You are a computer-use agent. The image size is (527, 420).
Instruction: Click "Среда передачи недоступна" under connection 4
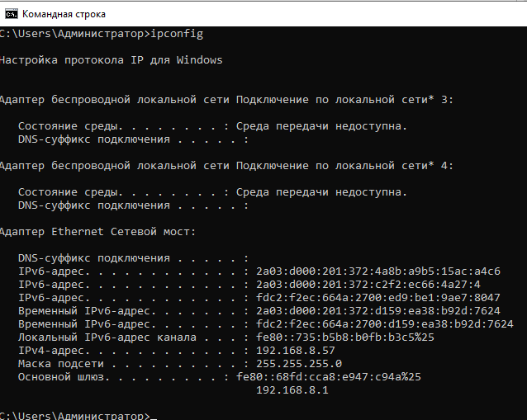(321, 192)
